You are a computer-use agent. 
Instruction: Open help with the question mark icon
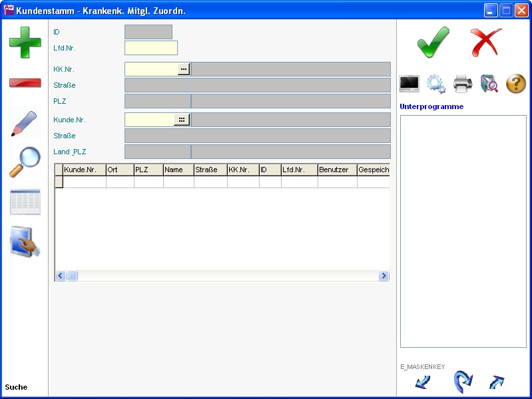(x=516, y=84)
